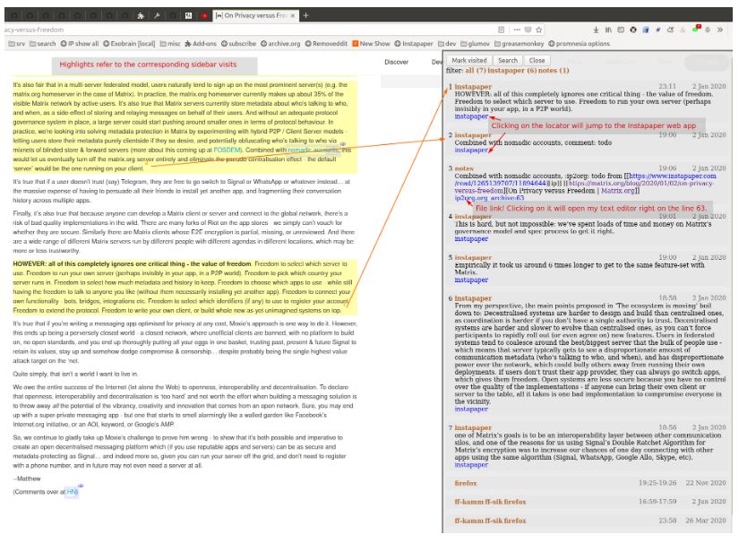Open the page actions ellipsis menu
This screenshot has width=756, height=543.
click(517, 30)
